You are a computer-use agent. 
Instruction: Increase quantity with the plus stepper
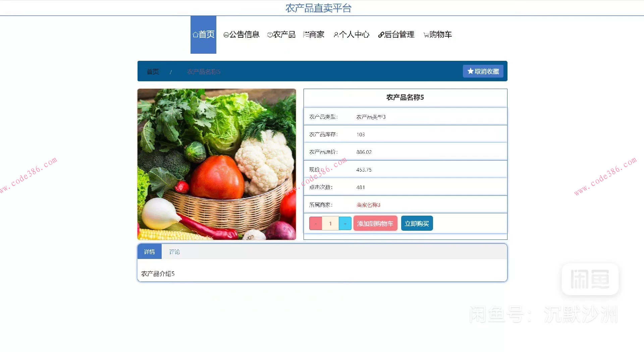click(x=345, y=223)
